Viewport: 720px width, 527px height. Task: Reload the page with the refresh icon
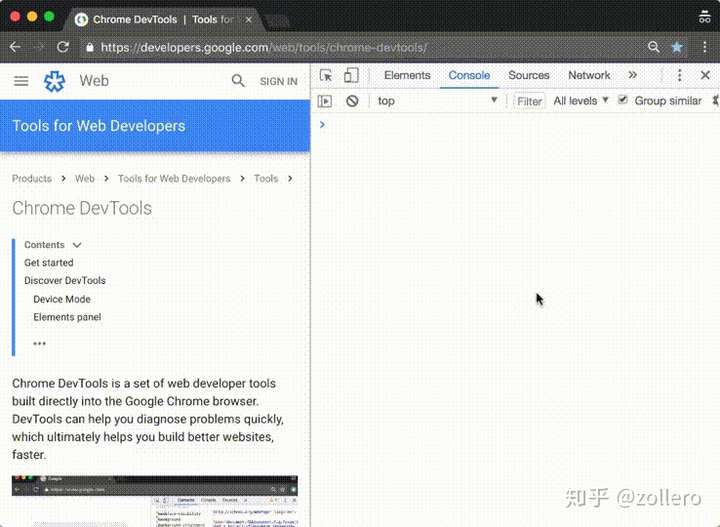pos(63,47)
